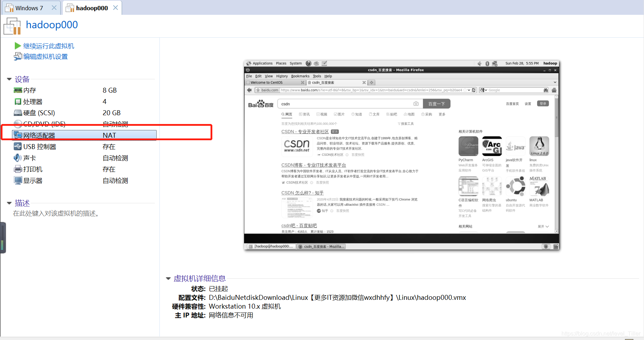
Task: Click the green play icon to resume VM
Action: [x=18, y=46]
